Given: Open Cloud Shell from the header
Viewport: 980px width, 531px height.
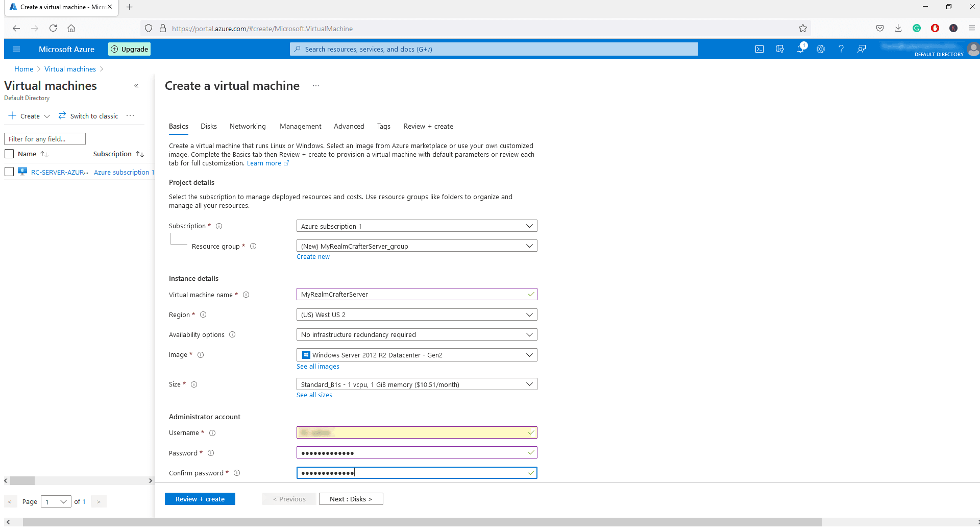Looking at the screenshot, I should coord(759,49).
